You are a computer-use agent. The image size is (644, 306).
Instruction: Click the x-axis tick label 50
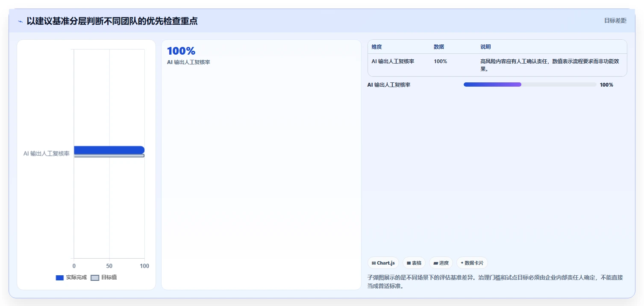(x=109, y=266)
